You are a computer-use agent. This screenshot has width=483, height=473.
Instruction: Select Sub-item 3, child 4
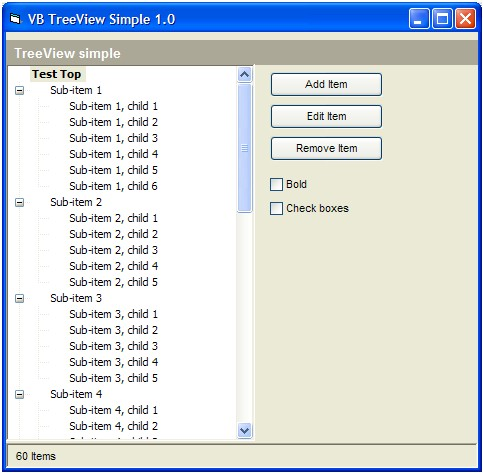tap(113, 362)
